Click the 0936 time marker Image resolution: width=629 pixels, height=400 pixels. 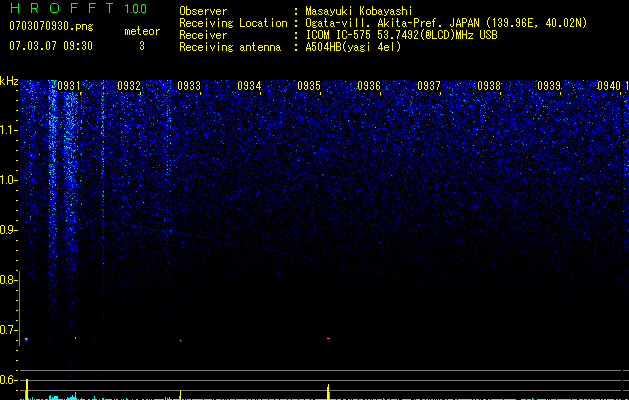click(x=369, y=86)
